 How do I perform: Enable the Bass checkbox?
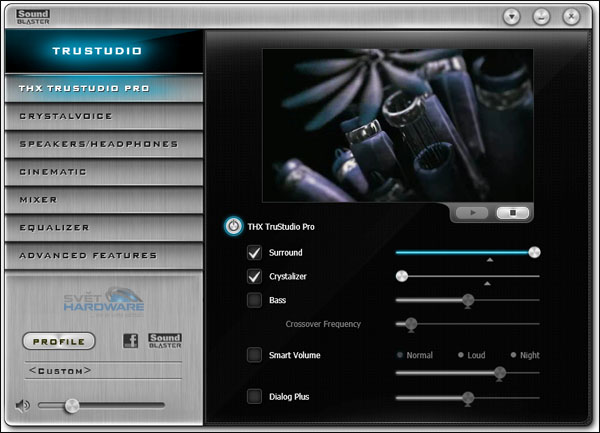pos(254,300)
